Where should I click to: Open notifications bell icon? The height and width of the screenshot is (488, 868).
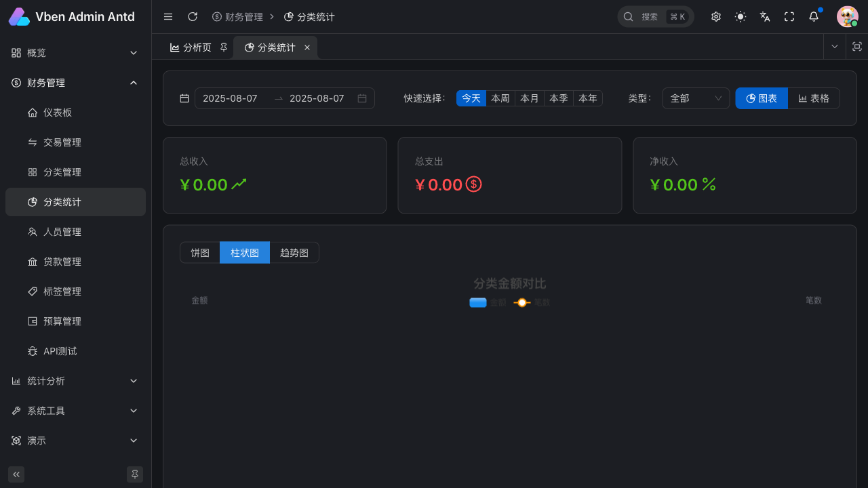point(814,17)
